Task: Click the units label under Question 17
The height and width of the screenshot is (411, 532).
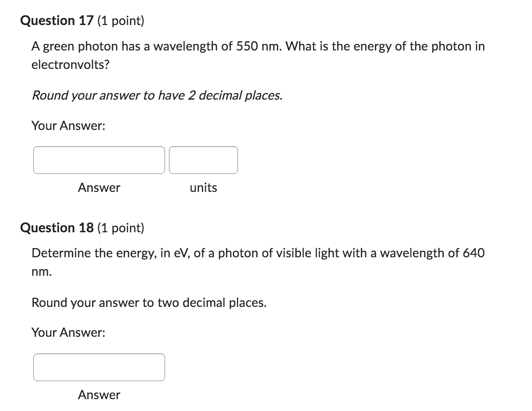Action: pyautogui.click(x=203, y=187)
